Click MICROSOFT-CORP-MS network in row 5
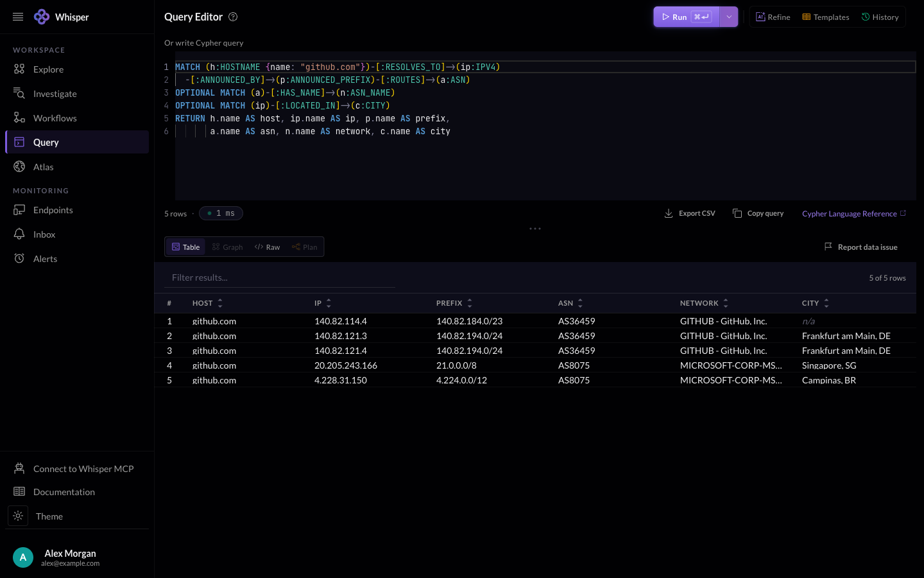This screenshot has height=578, width=924. (x=731, y=380)
